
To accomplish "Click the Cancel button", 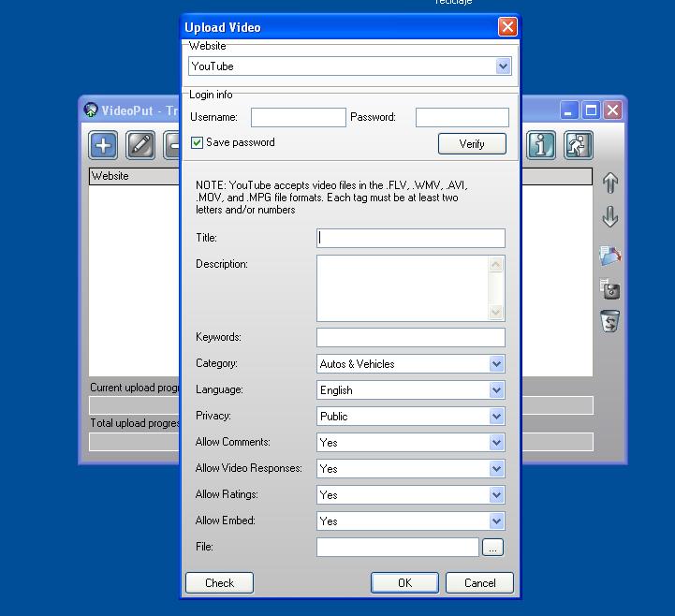I will coord(479,583).
